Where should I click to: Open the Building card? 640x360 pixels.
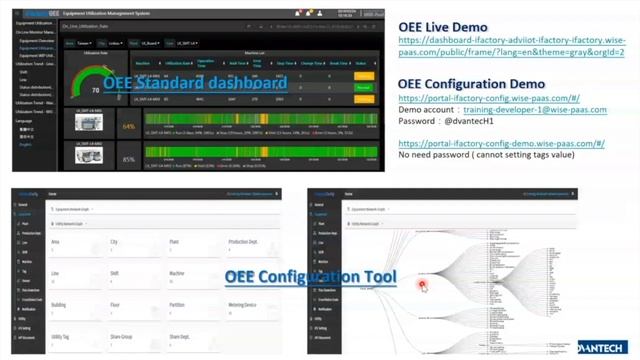(x=76, y=309)
